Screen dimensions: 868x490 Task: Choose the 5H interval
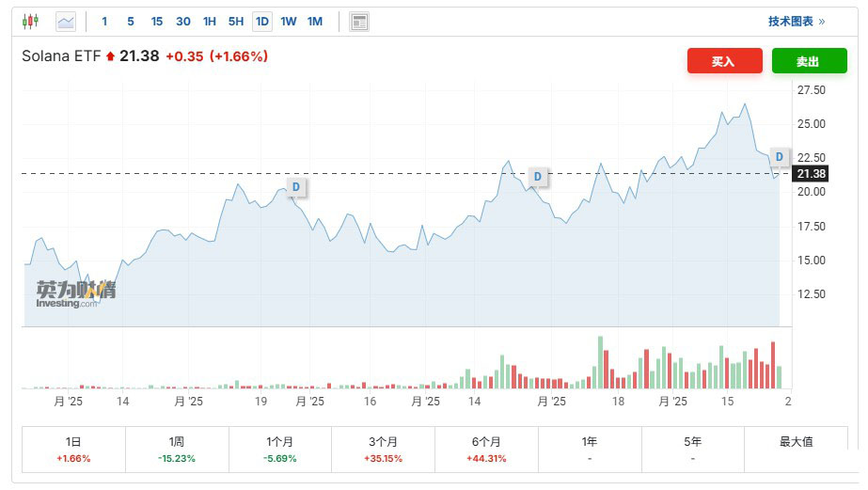pos(236,22)
